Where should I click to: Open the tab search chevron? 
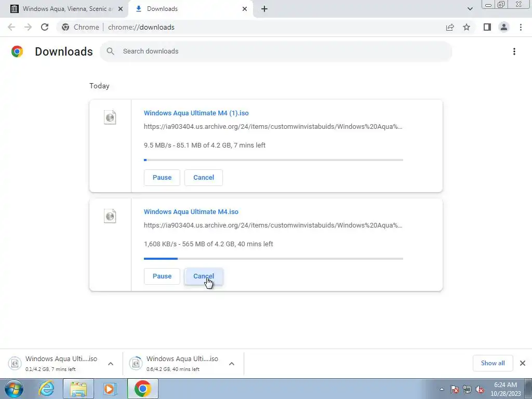[x=470, y=9]
